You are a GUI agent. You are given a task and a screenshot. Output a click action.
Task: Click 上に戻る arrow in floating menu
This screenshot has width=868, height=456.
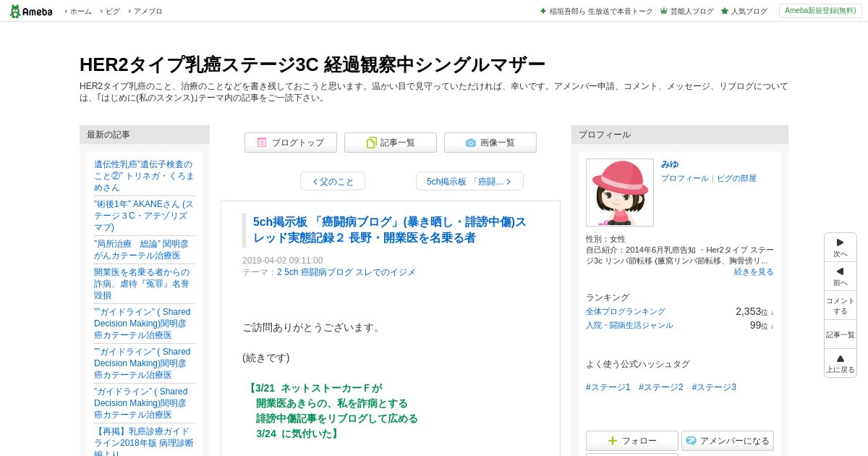[x=840, y=363]
